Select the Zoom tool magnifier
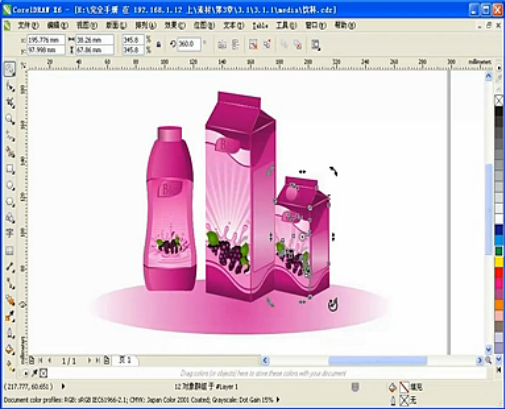Screen dimensions: 505x409 [10, 119]
